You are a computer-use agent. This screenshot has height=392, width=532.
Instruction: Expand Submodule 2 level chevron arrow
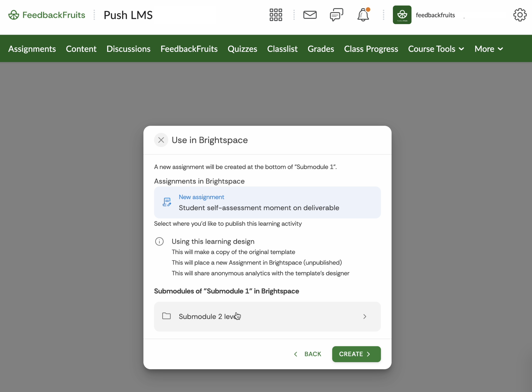365,317
